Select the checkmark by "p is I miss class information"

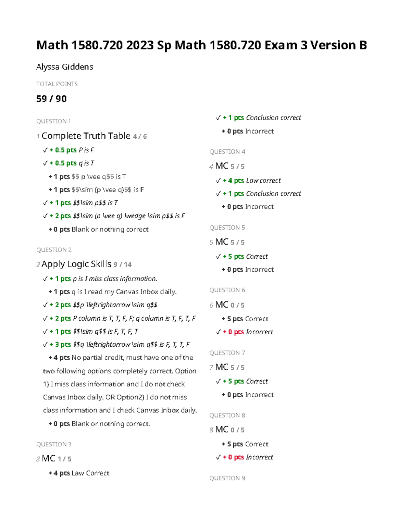[x=45, y=279]
